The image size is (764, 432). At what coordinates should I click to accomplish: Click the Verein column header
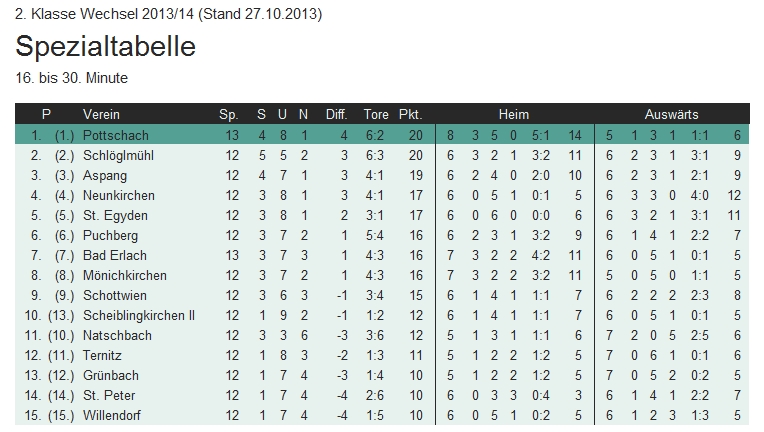point(101,114)
